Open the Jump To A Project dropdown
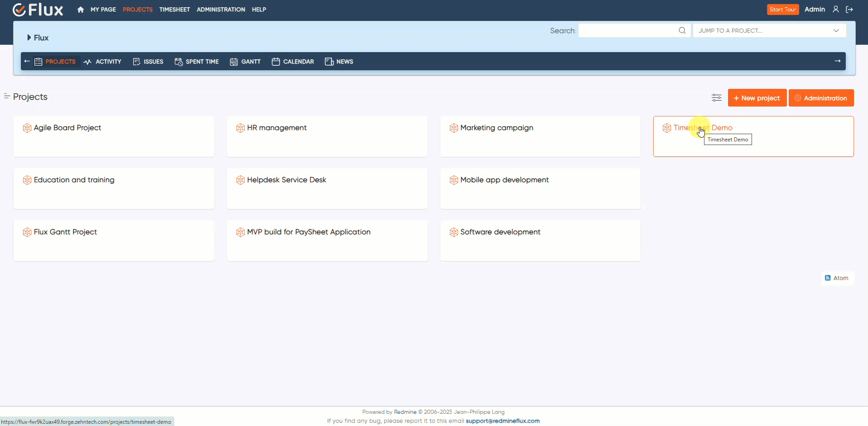The height and width of the screenshot is (426, 868). [770, 30]
